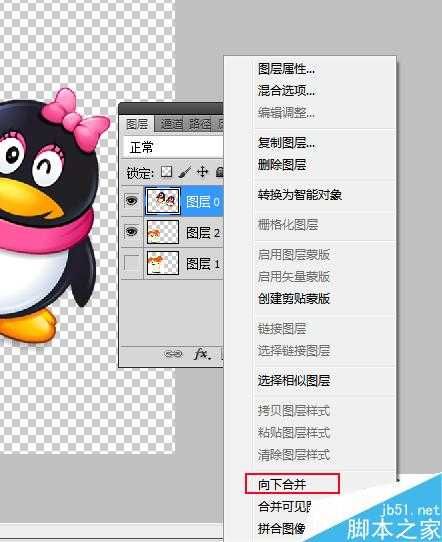The height and width of the screenshot is (542, 442).
Task: Choose 向下合并 to merge down
Action: [282, 484]
